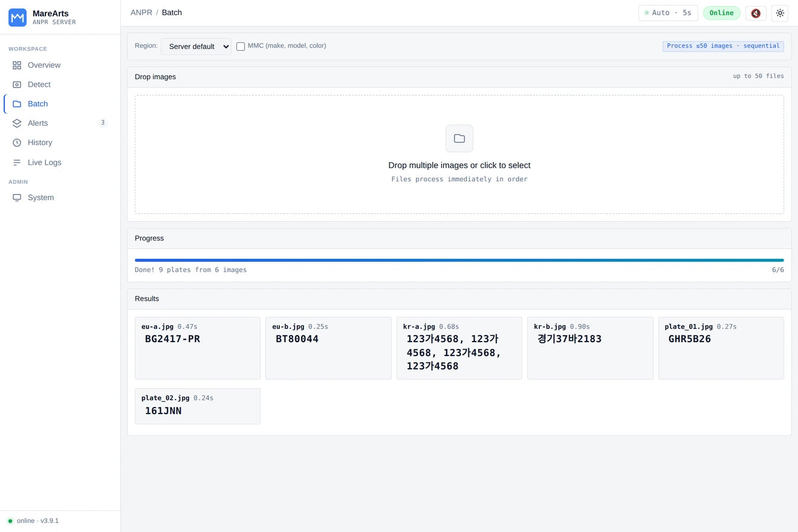Click the System monitor icon

click(17, 198)
